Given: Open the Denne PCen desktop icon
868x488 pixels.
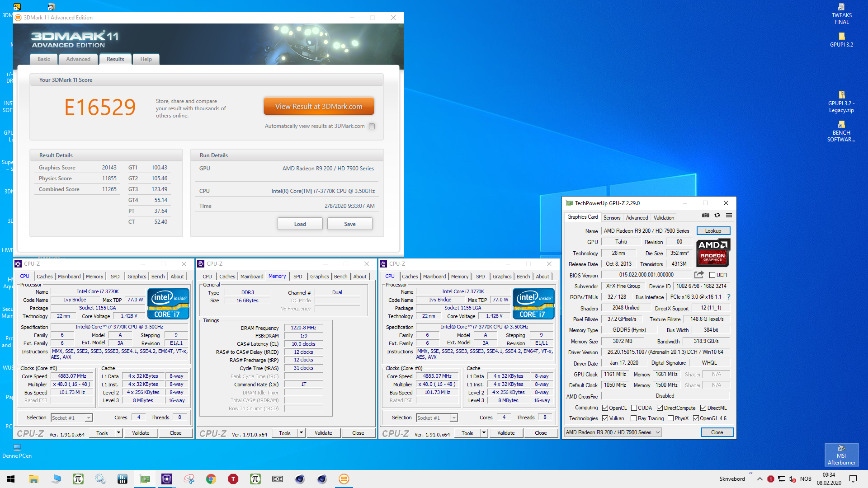Looking at the screenshot, I should click(x=17, y=451).
